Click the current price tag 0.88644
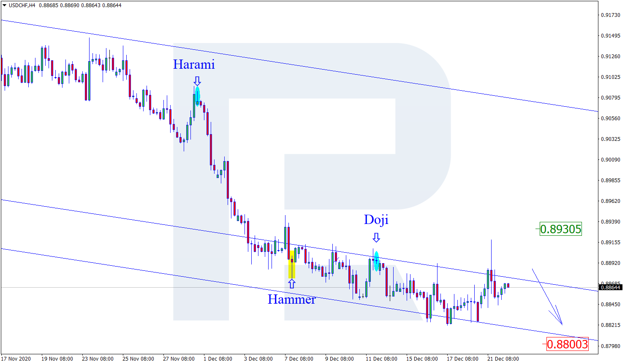This screenshot has width=625, height=364. coord(611,288)
